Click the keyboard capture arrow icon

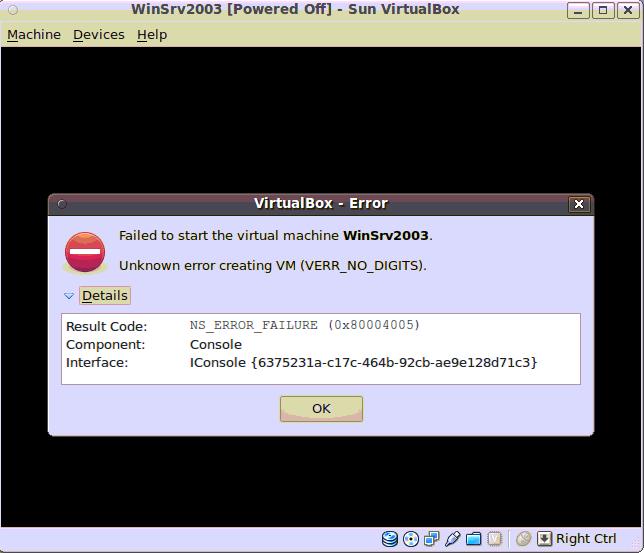coord(544,539)
